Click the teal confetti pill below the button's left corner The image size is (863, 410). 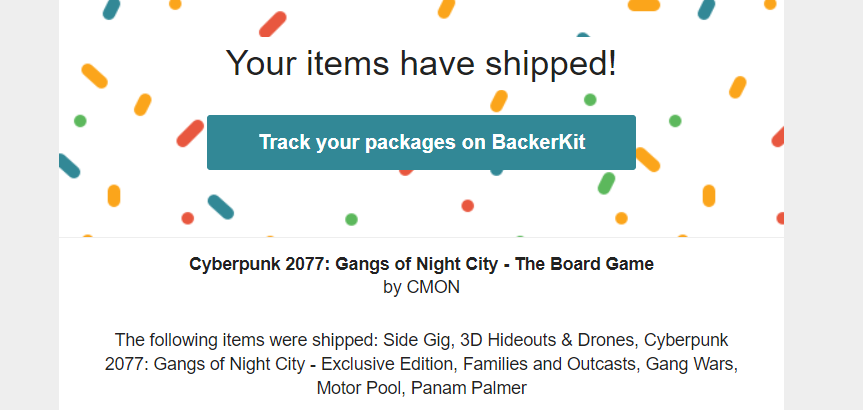tap(221, 207)
